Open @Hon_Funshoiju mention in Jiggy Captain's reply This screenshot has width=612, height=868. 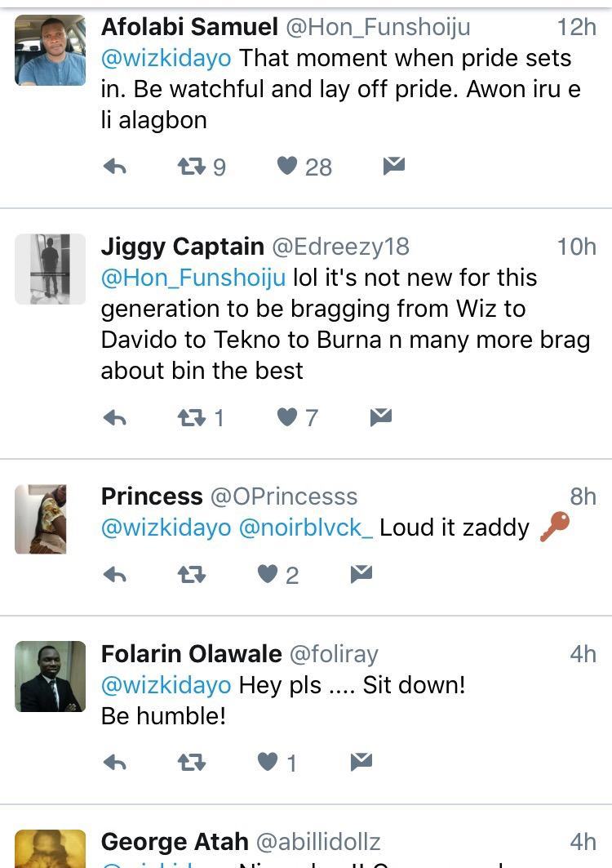pos(193,278)
